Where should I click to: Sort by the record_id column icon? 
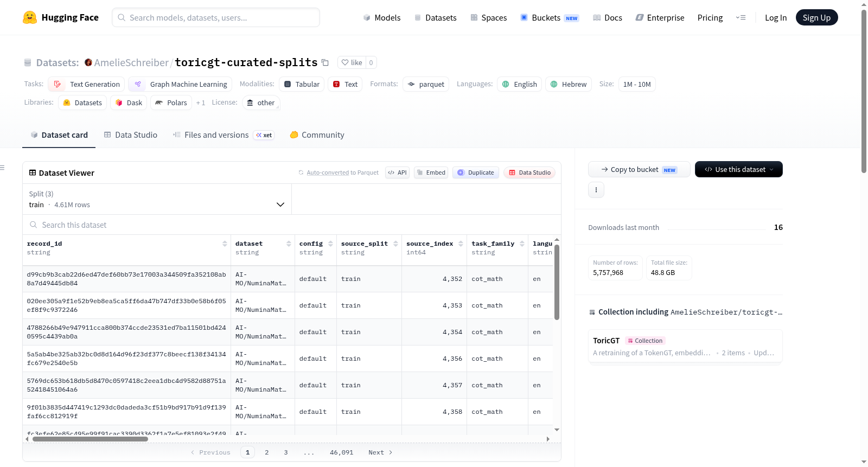tap(225, 244)
